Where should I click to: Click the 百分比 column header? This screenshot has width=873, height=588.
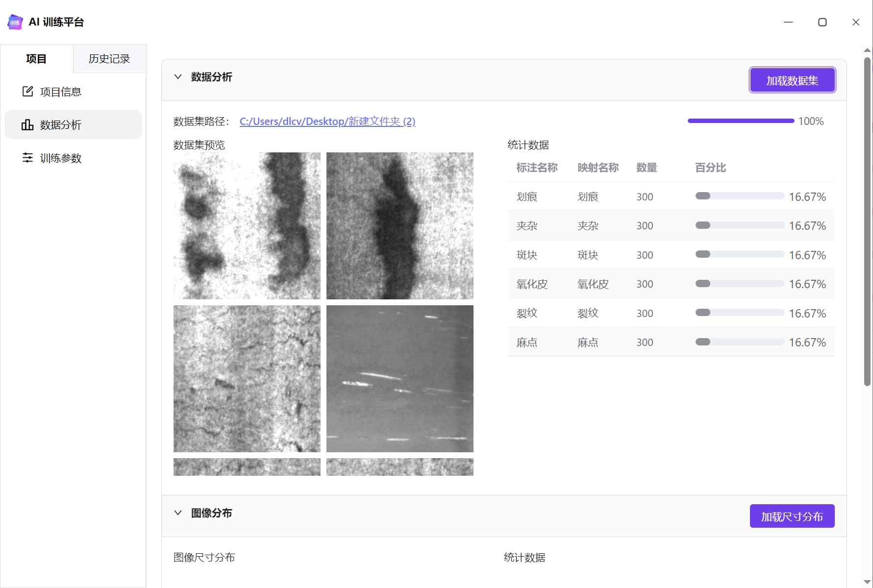pyautogui.click(x=711, y=168)
